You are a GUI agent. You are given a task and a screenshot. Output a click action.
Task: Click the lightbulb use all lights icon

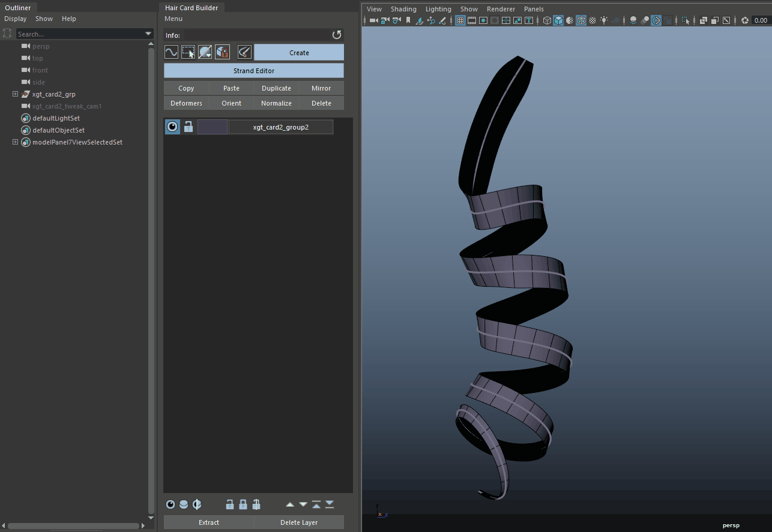point(603,20)
